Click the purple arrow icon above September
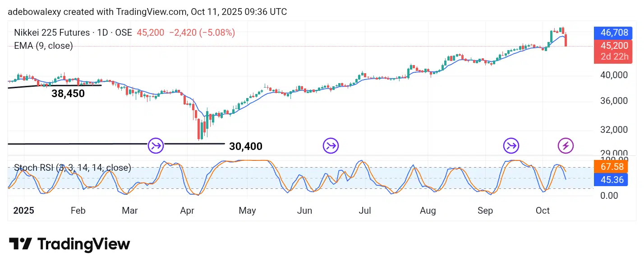This screenshot has width=644, height=267. click(511, 145)
